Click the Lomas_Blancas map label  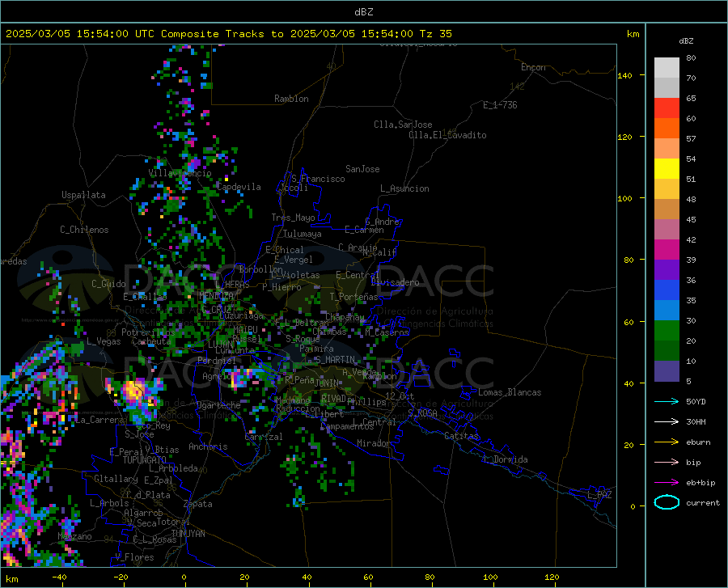click(510, 392)
